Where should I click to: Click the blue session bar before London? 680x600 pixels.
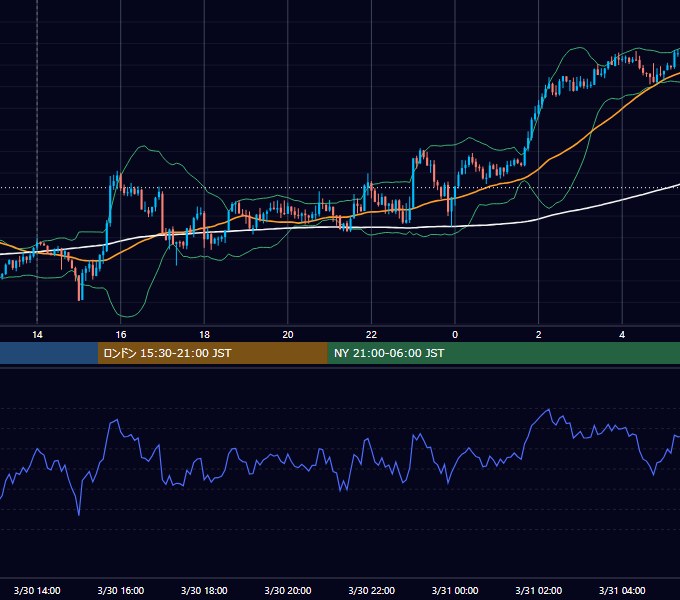pyautogui.click(x=49, y=353)
